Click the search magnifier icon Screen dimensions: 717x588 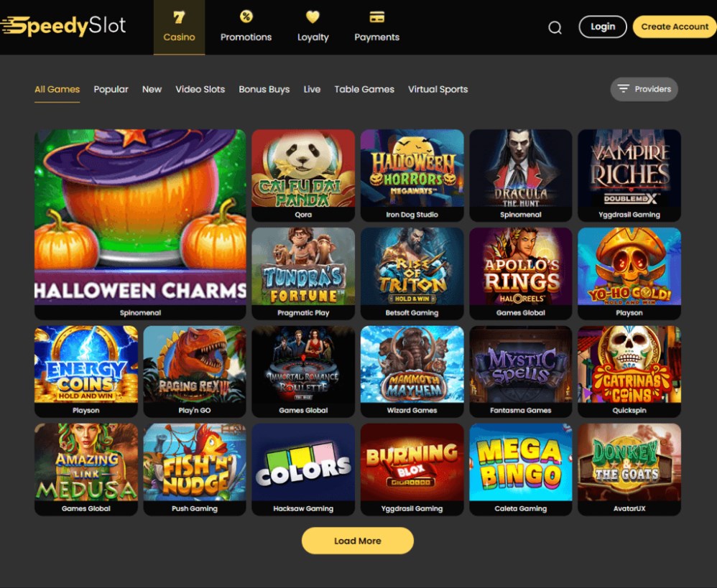(x=555, y=27)
